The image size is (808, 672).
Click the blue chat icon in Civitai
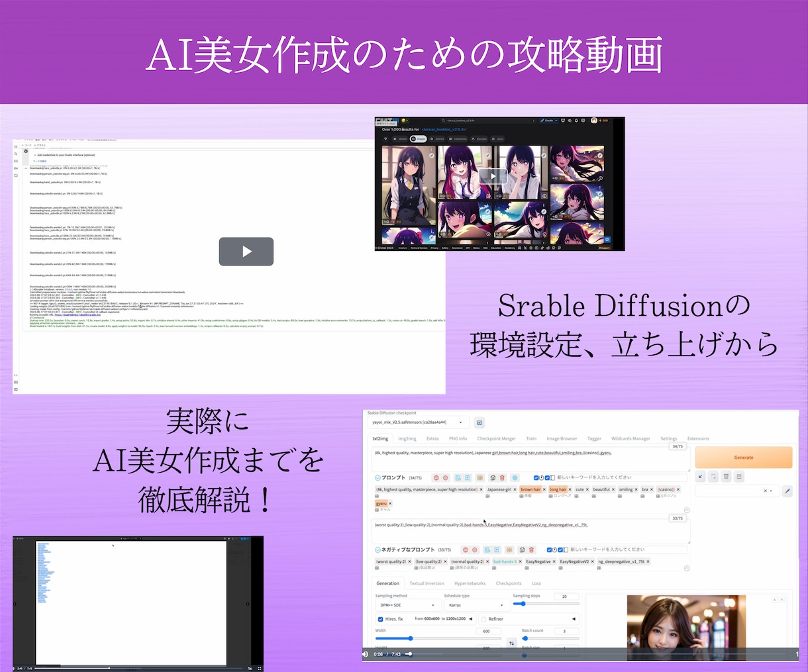607,240
